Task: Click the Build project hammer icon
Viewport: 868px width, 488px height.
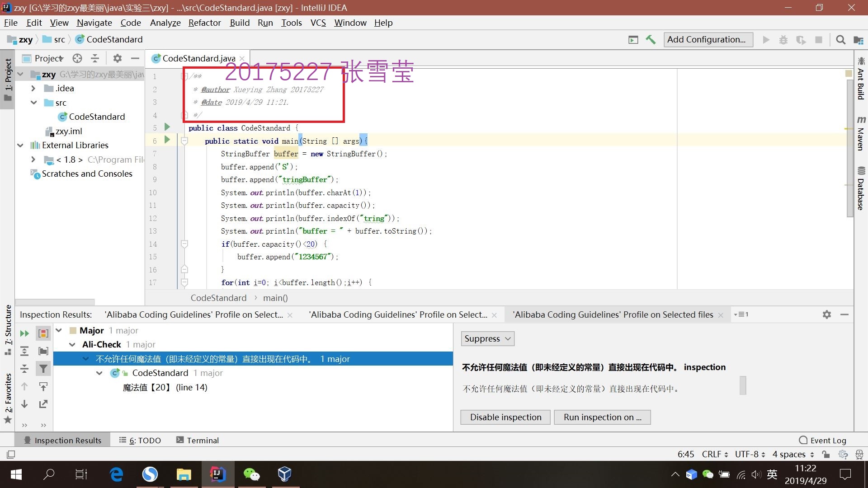Action: (x=651, y=40)
